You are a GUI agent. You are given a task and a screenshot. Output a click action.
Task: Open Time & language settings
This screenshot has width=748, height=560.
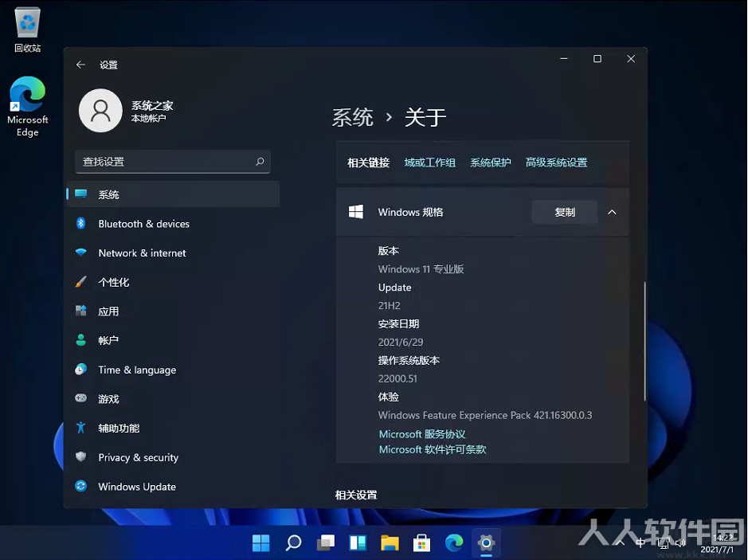coord(173,370)
